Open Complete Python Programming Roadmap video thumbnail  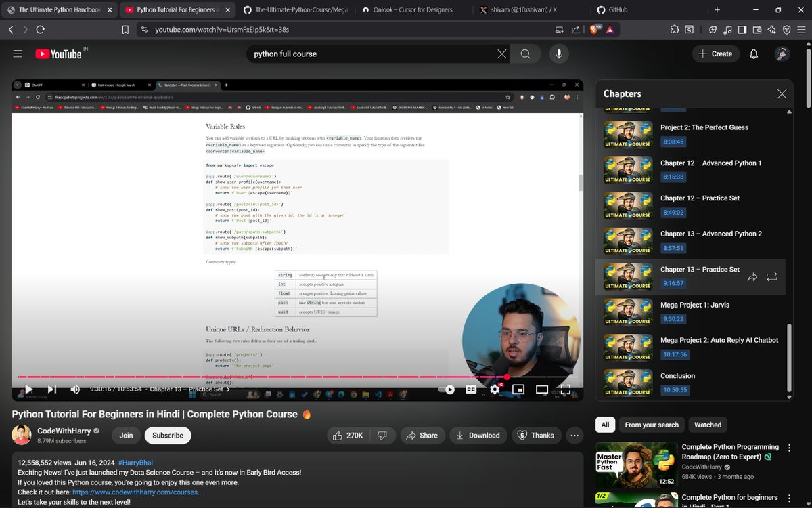(x=636, y=465)
